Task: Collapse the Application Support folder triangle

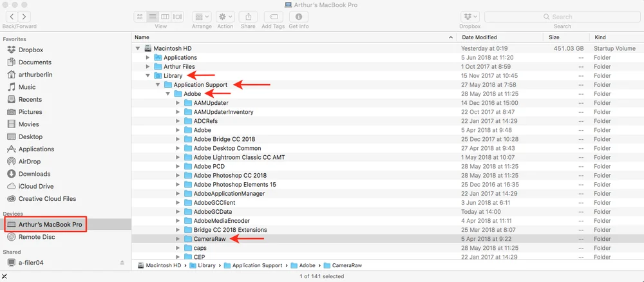Action: click(x=158, y=84)
